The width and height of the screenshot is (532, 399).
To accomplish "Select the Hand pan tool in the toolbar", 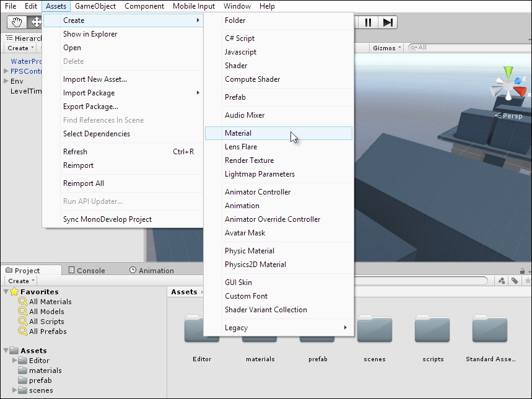I will (15, 22).
